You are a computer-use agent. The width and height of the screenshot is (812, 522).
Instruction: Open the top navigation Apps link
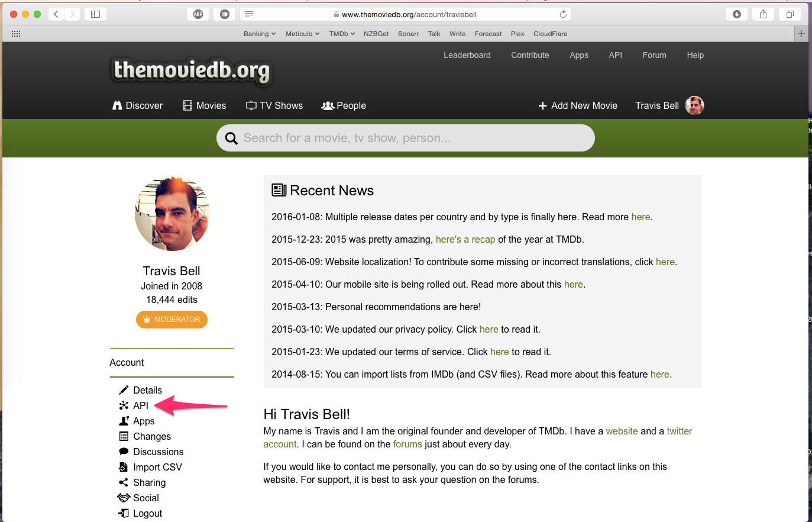(579, 55)
